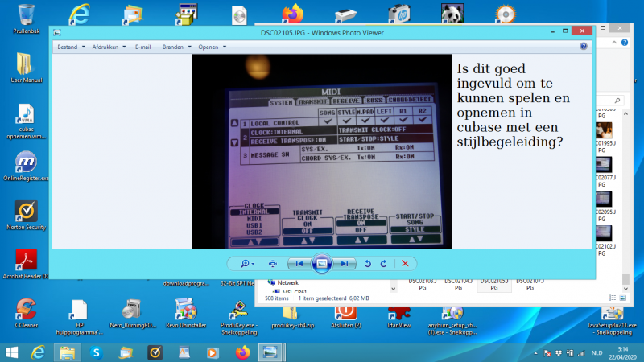Show hidden system tray icons

point(535,353)
